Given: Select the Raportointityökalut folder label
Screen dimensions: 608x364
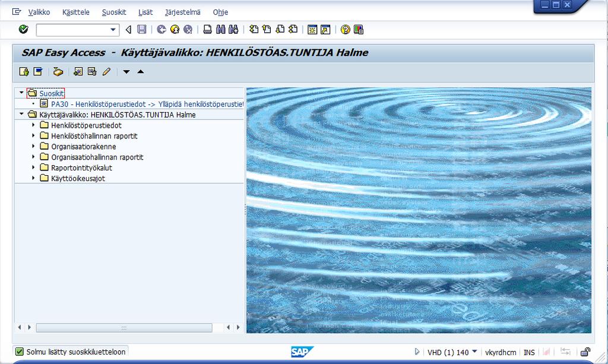Looking at the screenshot, I should point(81,168).
